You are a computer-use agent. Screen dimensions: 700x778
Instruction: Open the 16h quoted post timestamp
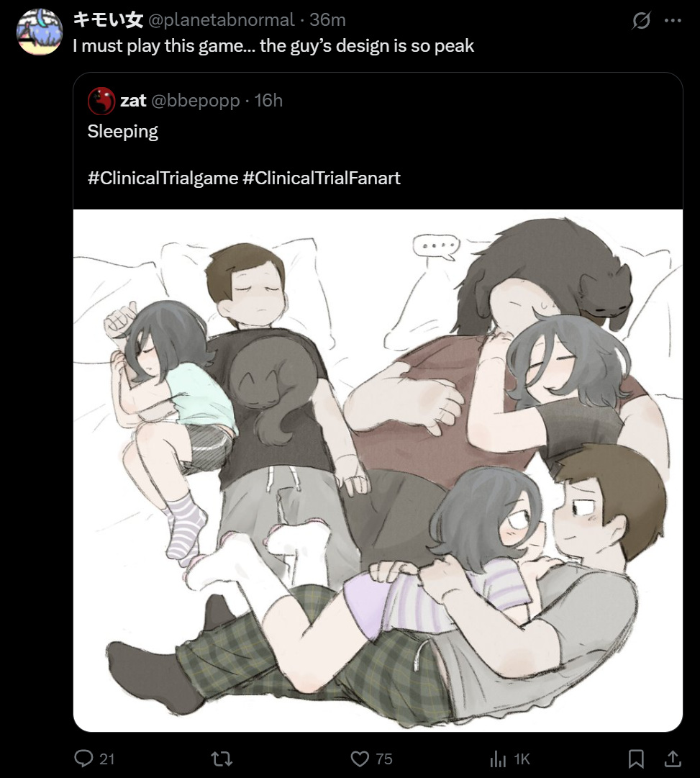[268, 101]
